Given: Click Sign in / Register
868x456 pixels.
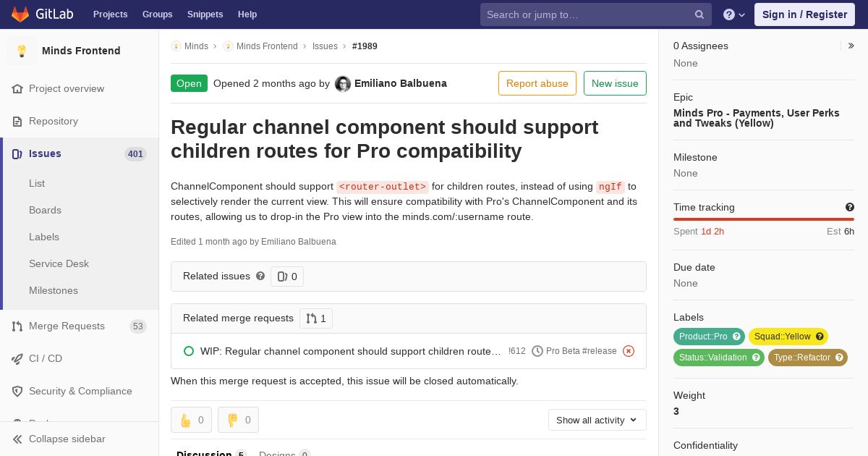Looking at the screenshot, I should [804, 14].
